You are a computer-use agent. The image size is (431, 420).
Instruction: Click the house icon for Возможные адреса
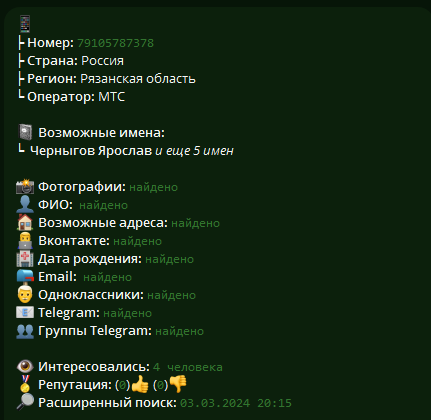point(25,223)
